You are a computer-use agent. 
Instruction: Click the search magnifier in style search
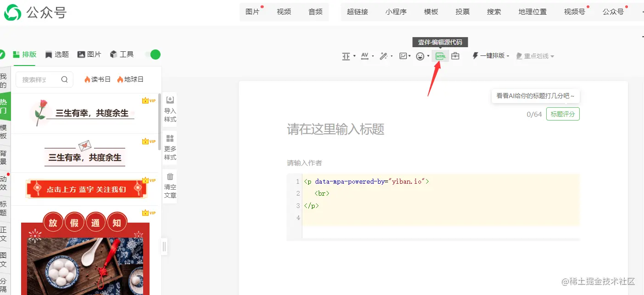coord(64,79)
